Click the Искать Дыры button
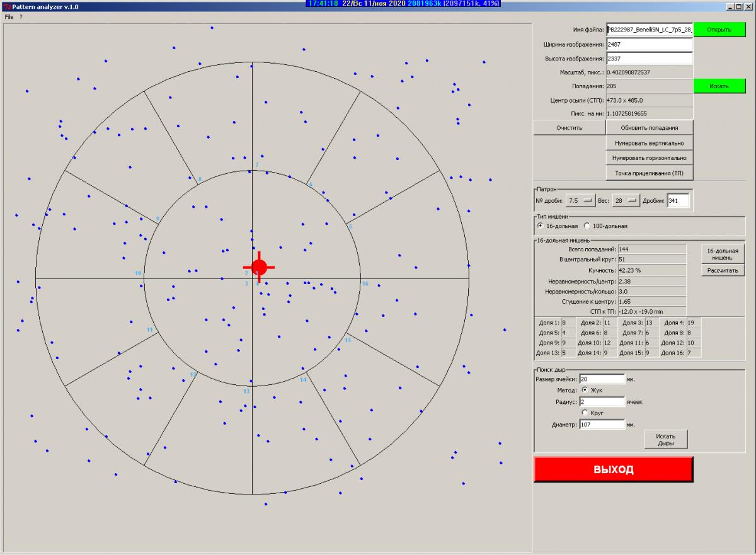Image resolution: width=756 pixels, height=555 pixels. (x=665, y=439)
